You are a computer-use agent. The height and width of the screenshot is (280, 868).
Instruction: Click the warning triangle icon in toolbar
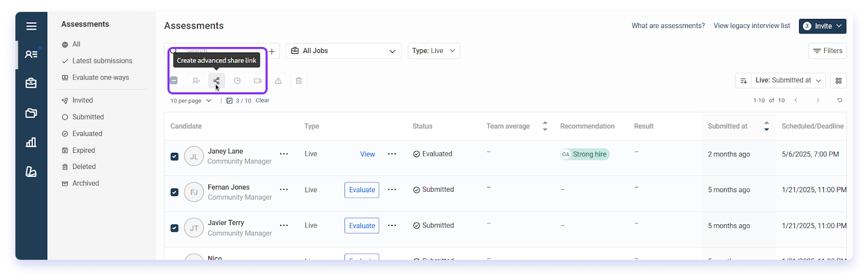pyautogui.click(x=278, y=81)
